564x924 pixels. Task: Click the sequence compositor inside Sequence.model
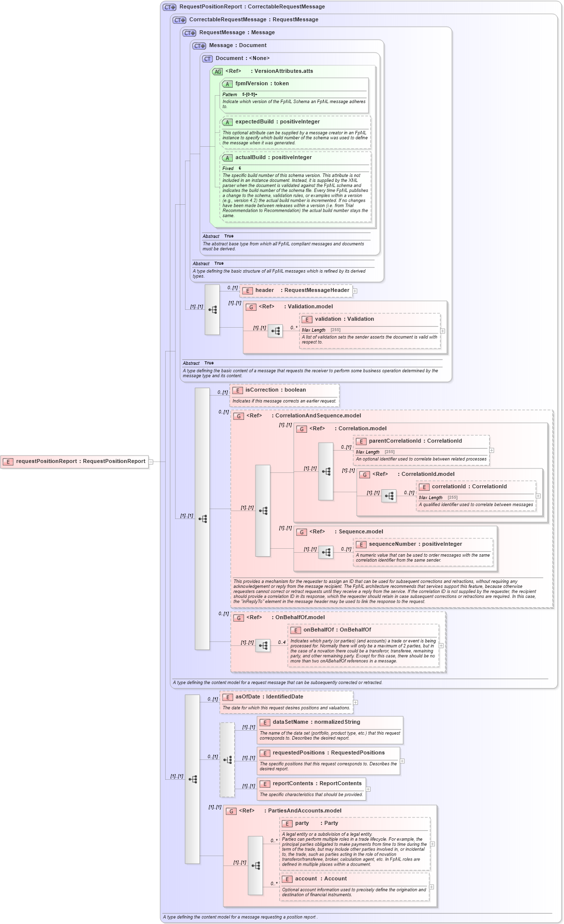click(x=326, y=552)
